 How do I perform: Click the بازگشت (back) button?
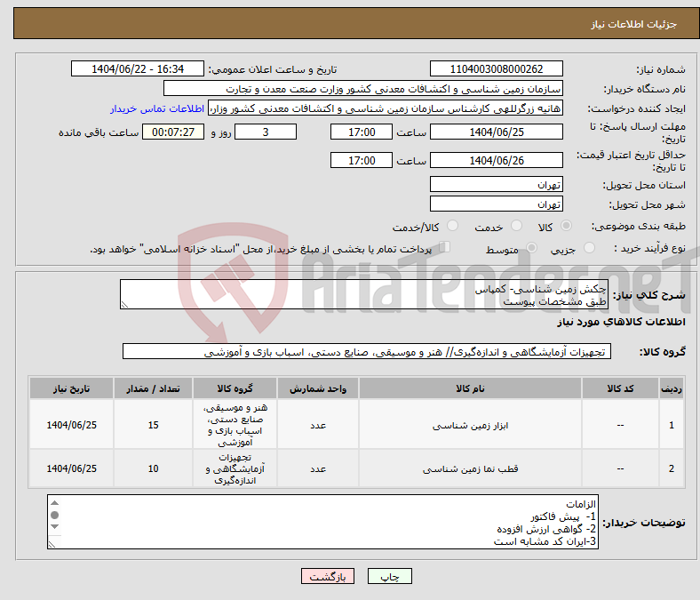click(328, 576)
